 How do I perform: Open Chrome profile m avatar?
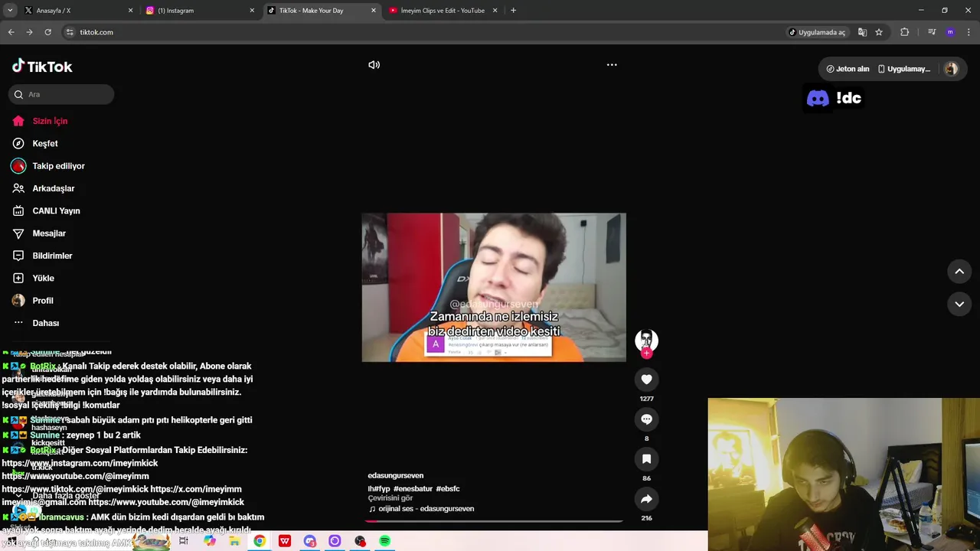(x=950, y=32)
